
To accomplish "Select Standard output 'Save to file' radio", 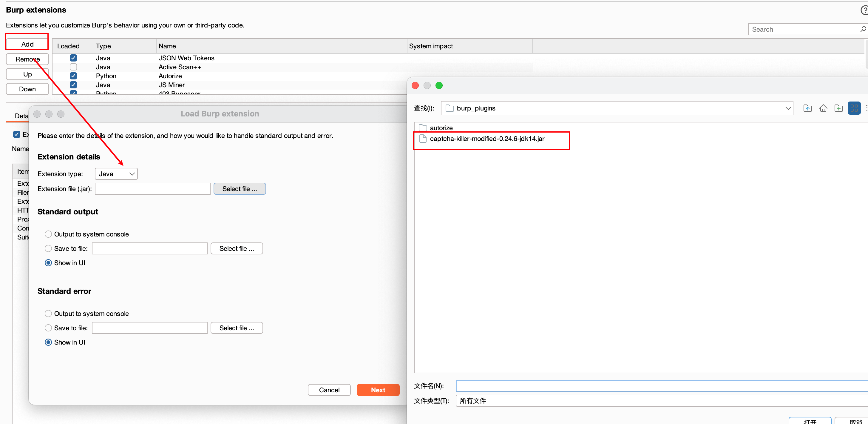I will click(48, 249).
